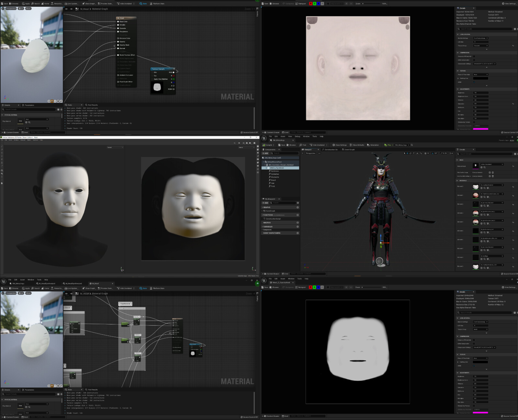Switch to SM_MetaJingu tab in lower material editor
The width and height of the screenshot is (518, 420).
[x=17, y=284]
